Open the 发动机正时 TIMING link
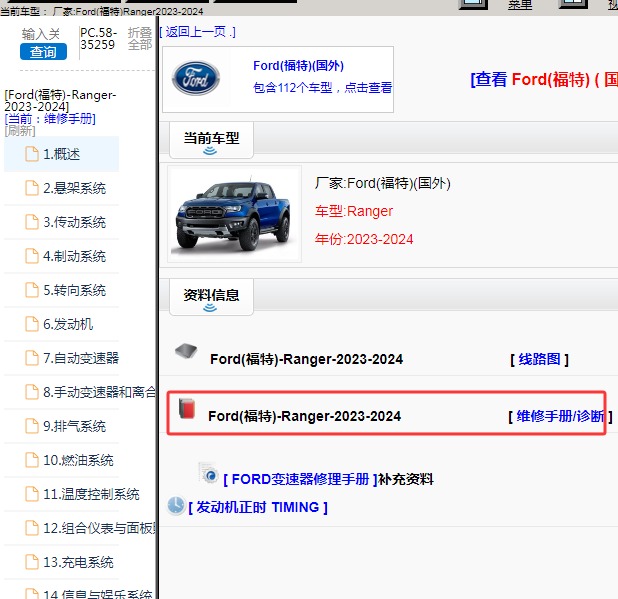The width and height of the screenshot is (618, 599). click(258, 507)
